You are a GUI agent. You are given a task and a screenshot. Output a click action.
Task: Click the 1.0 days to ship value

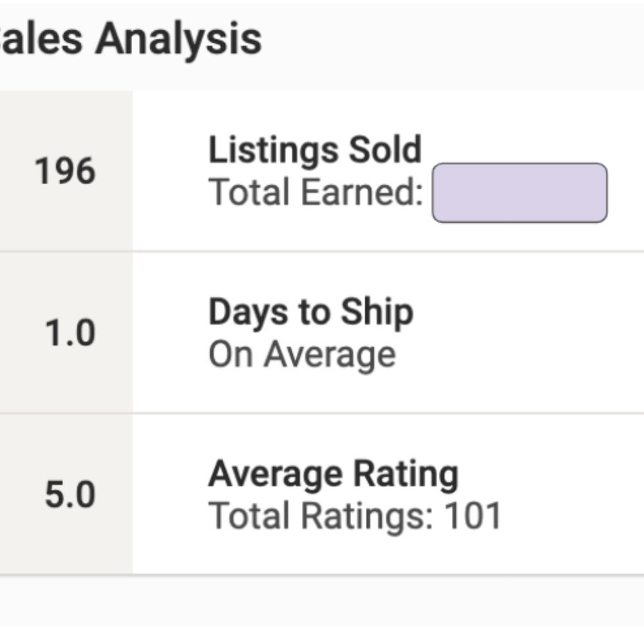(70, 334)
